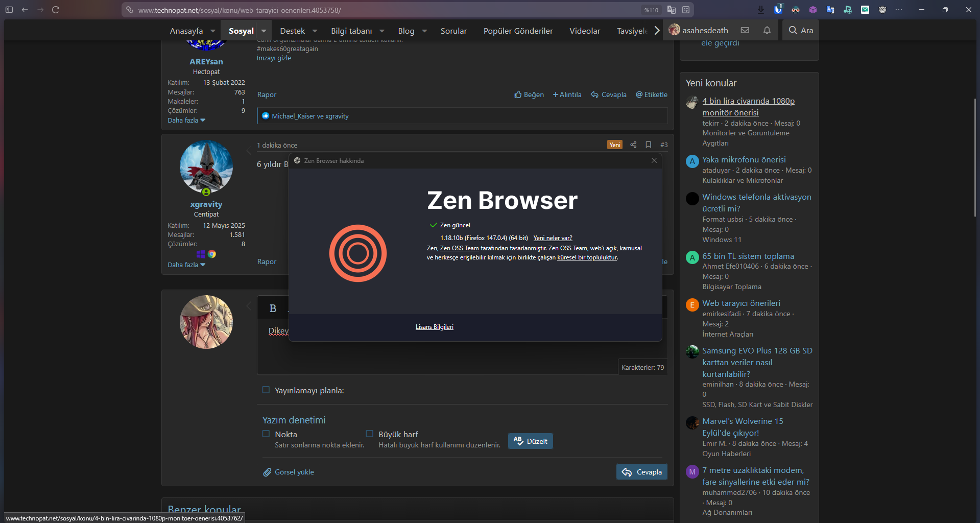Image resolution: width=980 pixels, height=523 pixels.
Task: Bookmark post #3
Action: (x=649, y=145)
